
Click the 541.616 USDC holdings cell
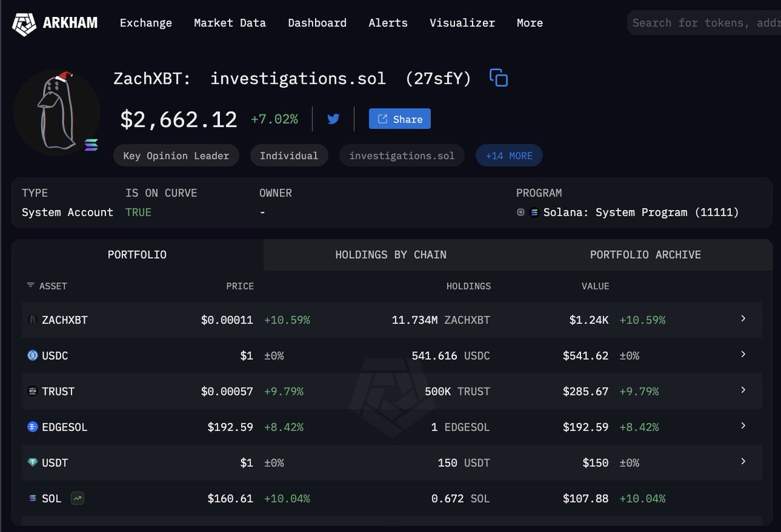click(x=450, y=356)
